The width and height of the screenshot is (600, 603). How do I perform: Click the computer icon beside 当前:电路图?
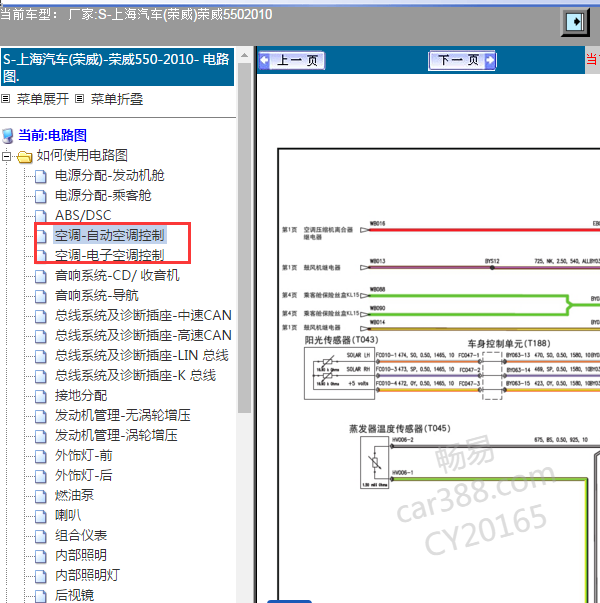(x=8, y=136)
